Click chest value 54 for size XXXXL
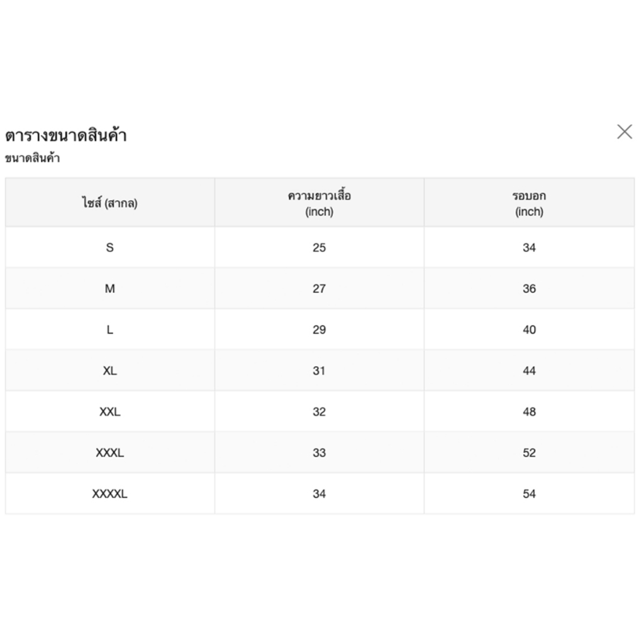The width and height of the screenshot is (644, 644). 529,494
